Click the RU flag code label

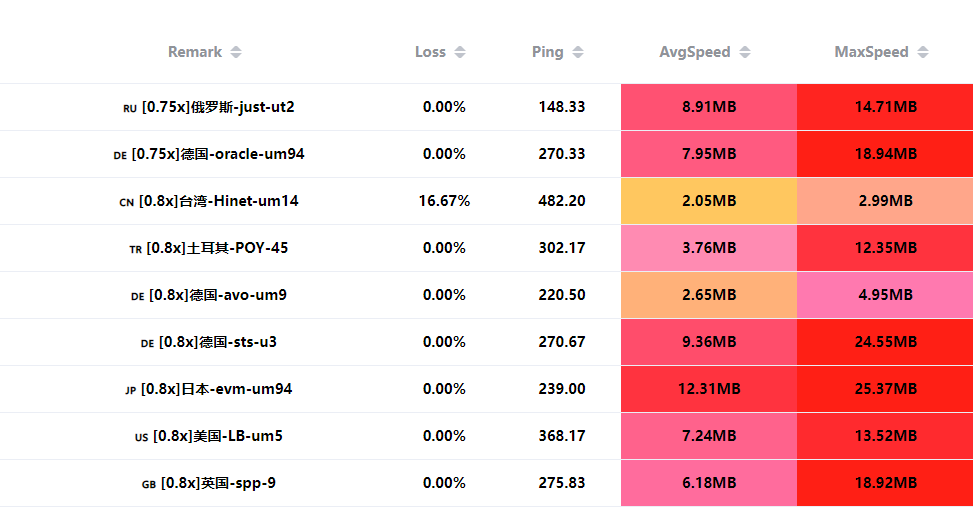(x=130, y=108)
